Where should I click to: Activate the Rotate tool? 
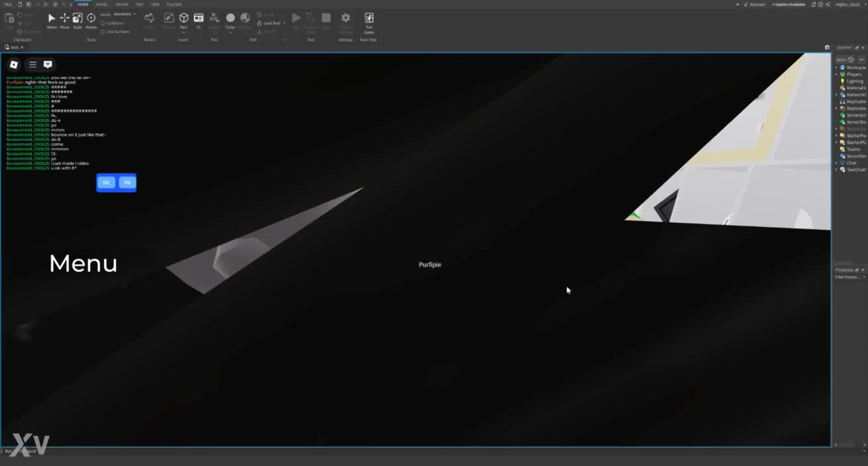coord(91,19)
